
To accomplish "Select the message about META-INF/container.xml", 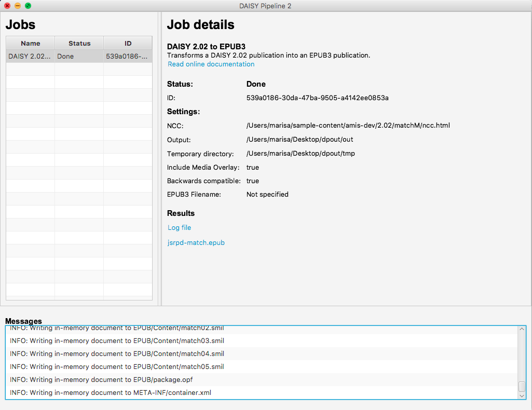I will [x=261, y=392].
